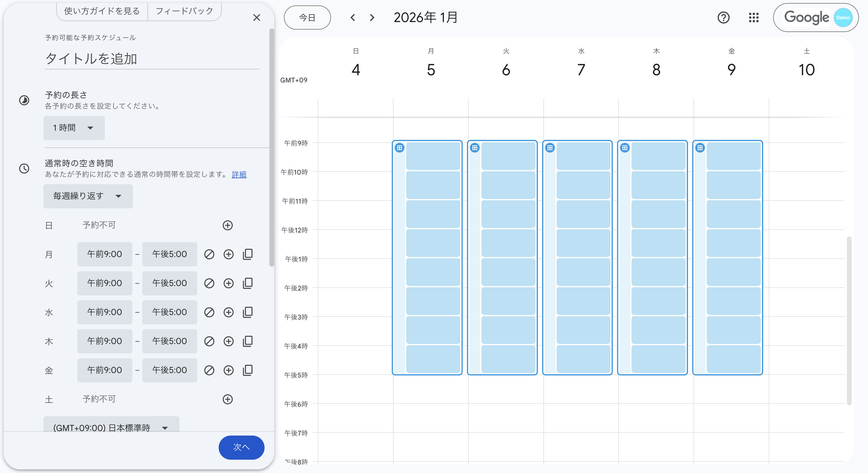
Task: Mark Friday as unavailable
Action: [209, 370]
